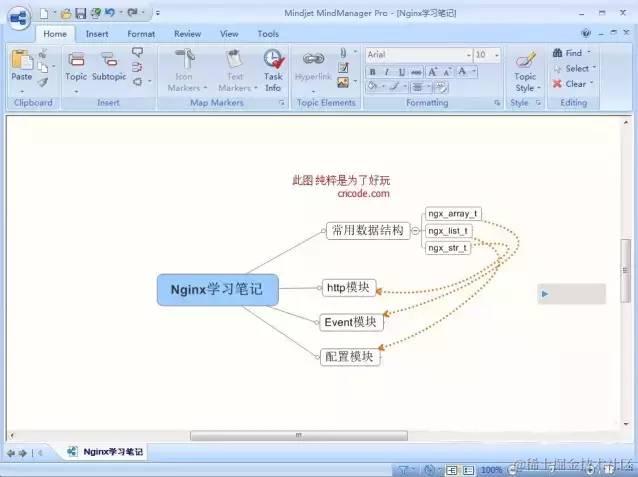The width and height of the screenshot is (638, 477).
Task: Click the horizontal scrollbar thumb
Action: click(299, 435)
